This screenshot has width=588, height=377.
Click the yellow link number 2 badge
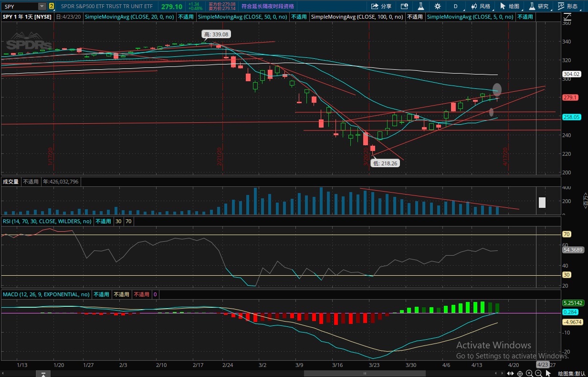[x=52, y=6]
